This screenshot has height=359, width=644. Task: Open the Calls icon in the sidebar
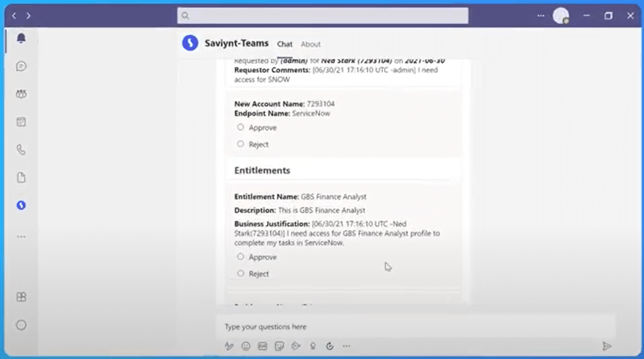(x=21, y=150)
